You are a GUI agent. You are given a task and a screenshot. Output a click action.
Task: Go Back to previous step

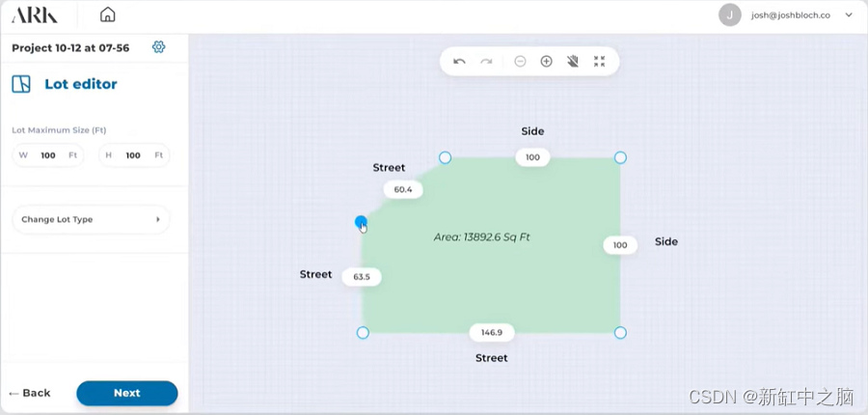(x=30, y=393)
